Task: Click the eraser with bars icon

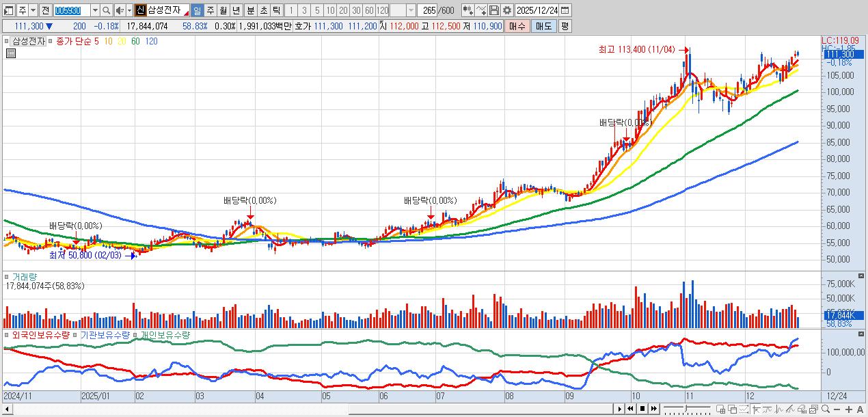Action: click(x=802, y=409)
